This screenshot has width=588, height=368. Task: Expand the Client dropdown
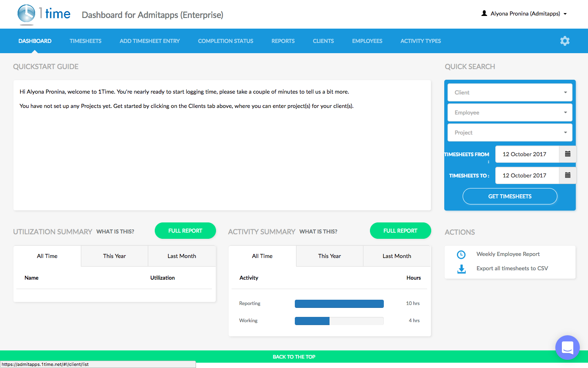510,92
